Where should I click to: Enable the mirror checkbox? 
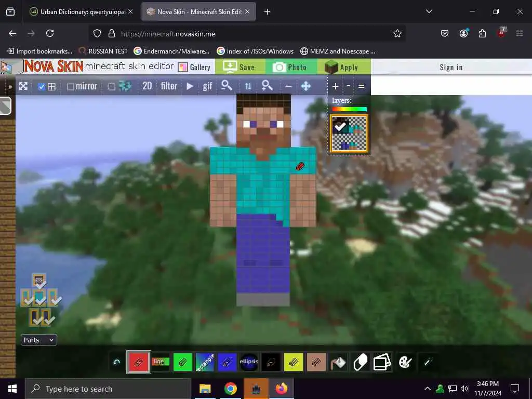[71, 87]
